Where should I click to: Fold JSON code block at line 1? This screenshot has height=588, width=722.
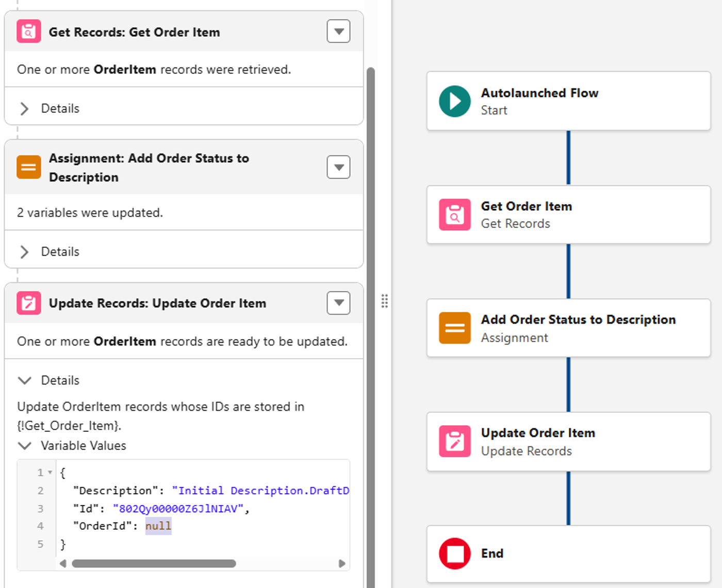pyautogui.click(x=50, y=473)
